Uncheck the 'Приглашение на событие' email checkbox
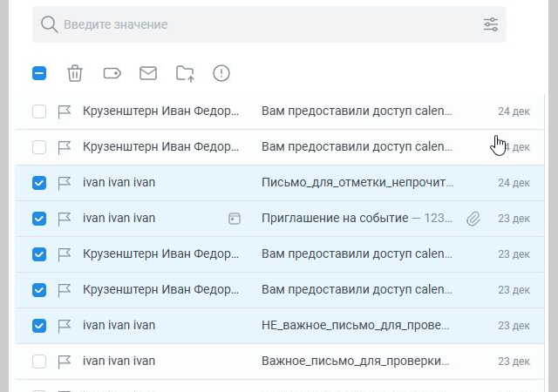Viewport: 558px width, 392px height. [x=39, y=219]
